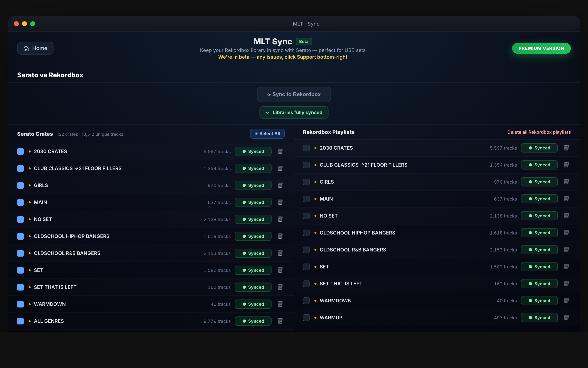Click Synced status of Rekordbox WARMDOWN playlist

(x=539, y=301)
